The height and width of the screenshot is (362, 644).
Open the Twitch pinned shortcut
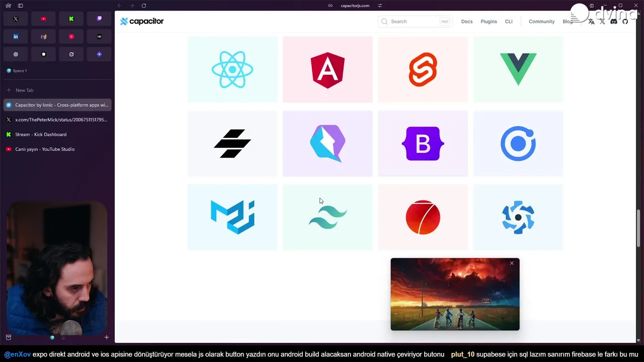coord(99,19)
